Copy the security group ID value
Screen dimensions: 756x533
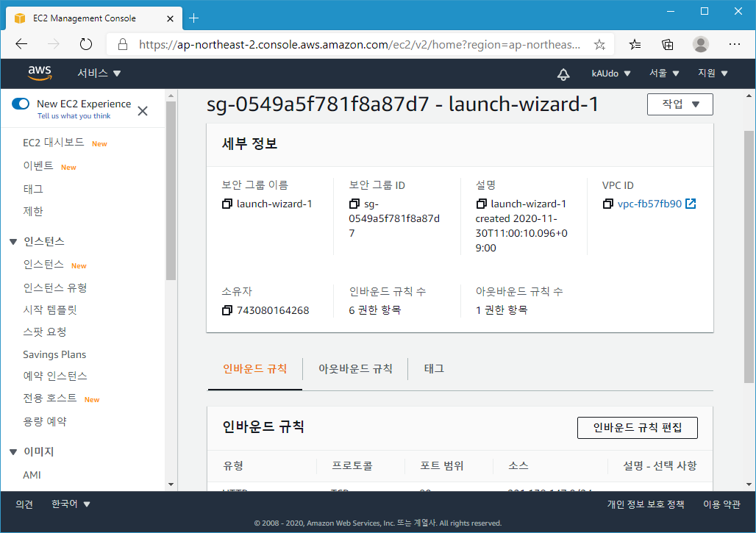[x=354, y=204]
